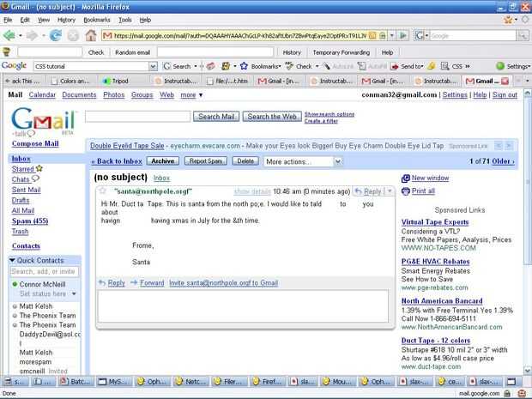Click Connor McNeill's green status dot

tap(15, 284)
